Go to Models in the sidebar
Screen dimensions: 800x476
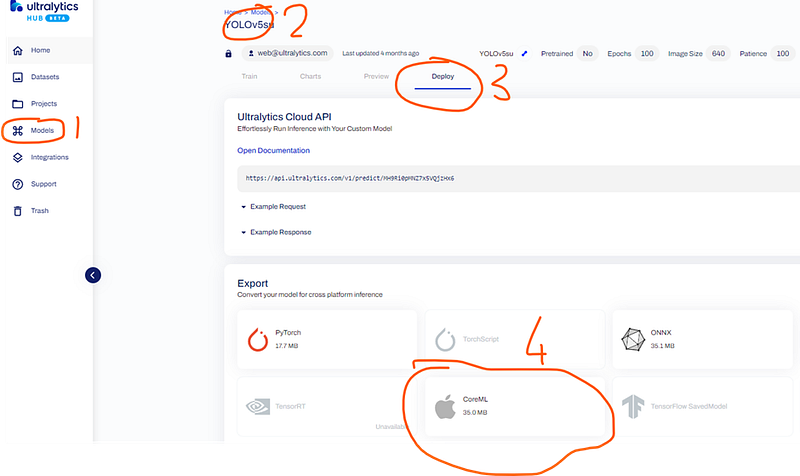point(49,131)
